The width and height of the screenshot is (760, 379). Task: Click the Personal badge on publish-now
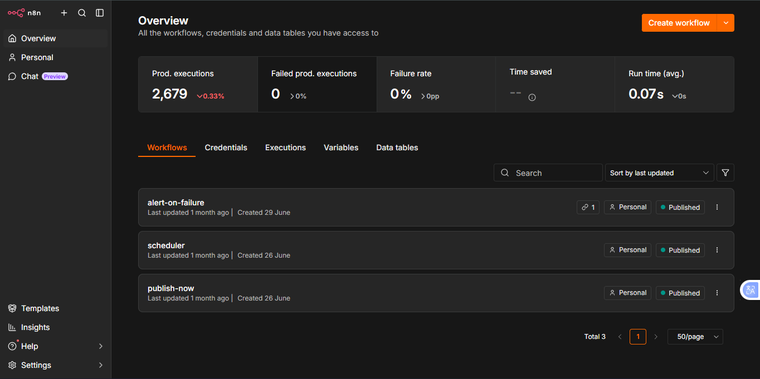click(x=628, y=293)
